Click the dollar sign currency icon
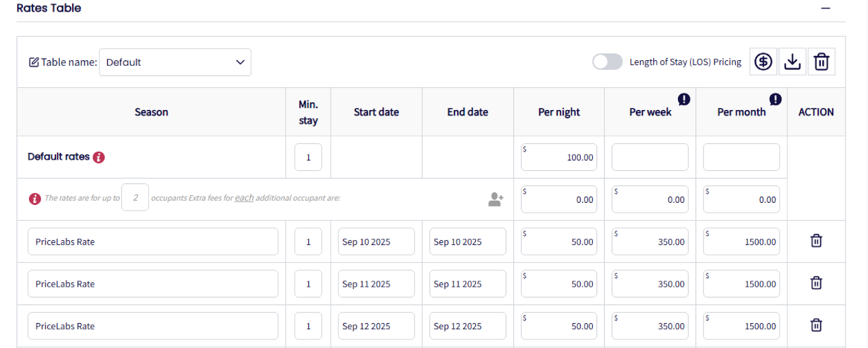 [763, 62]
